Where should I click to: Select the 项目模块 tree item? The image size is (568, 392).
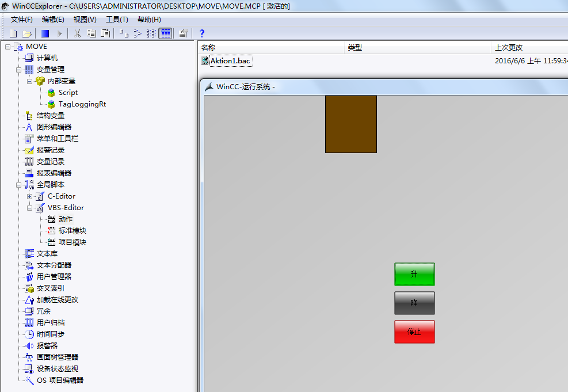click(73, 242)
